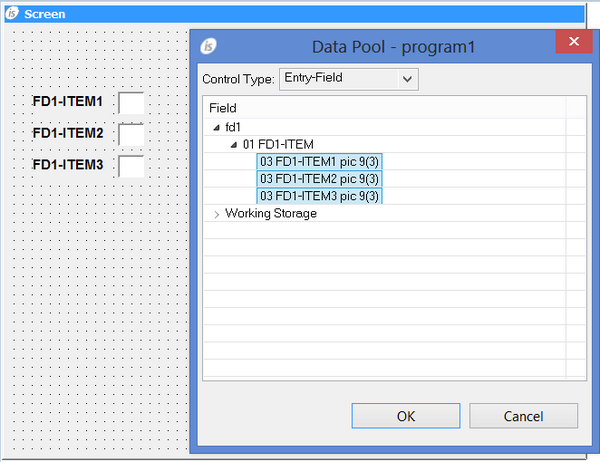Select the FD1-ITEM3 label on the form
This screenshot has height=462, width=600.
(68, 164)
